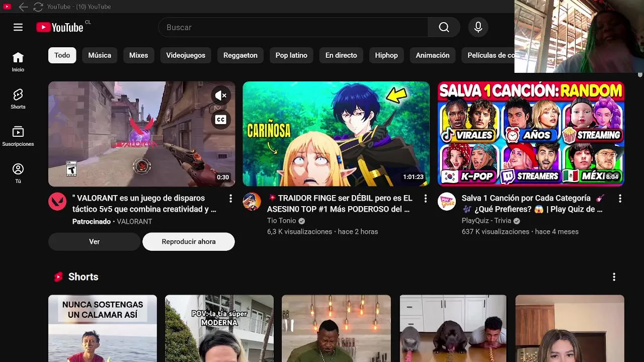Open options menu for TRAIDOR FINGE video
644x362 pixels.
coord(425,199)
